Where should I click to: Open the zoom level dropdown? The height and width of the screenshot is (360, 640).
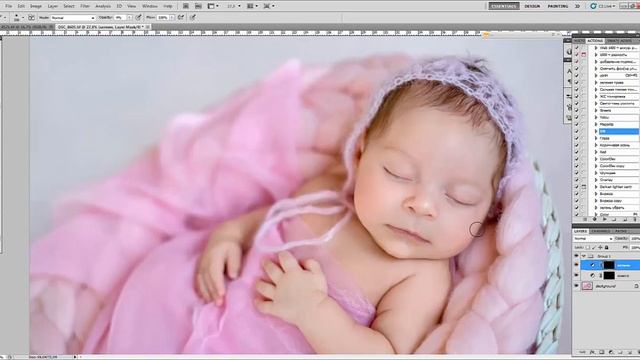click(234, 6)
